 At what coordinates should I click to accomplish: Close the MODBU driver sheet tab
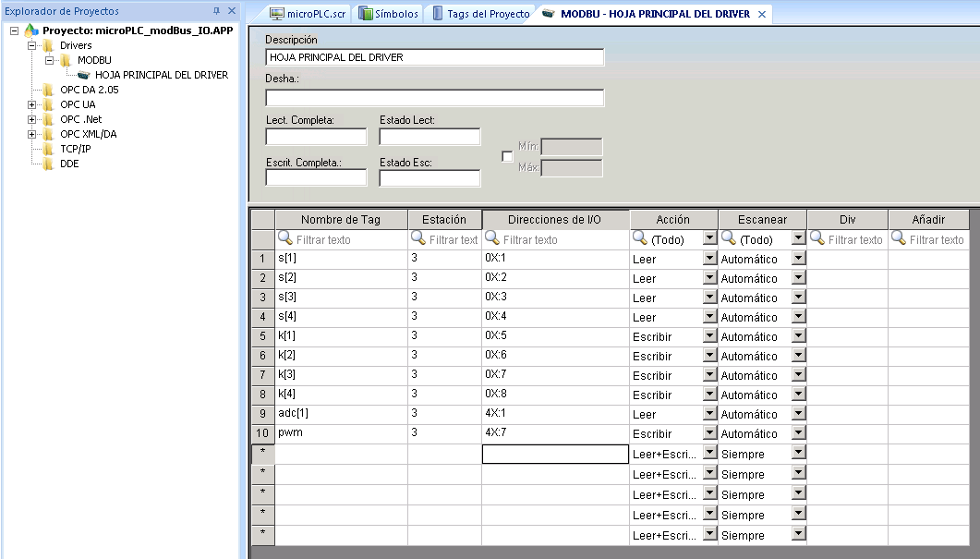point(762,14)
